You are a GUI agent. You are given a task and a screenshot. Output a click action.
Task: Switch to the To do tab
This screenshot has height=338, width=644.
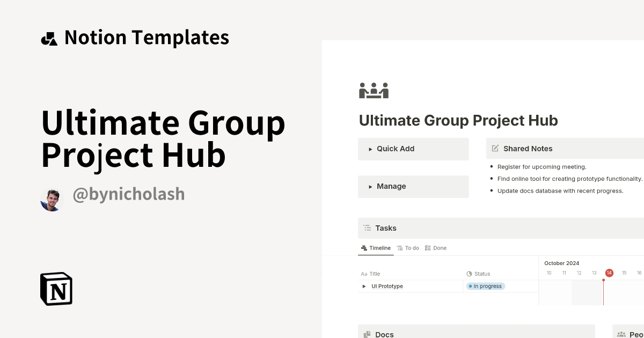408,248
